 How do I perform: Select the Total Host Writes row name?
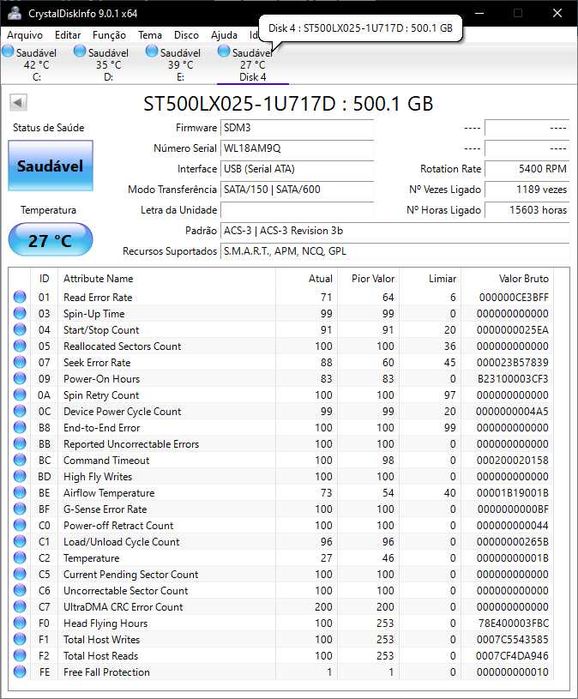point(102,639)
